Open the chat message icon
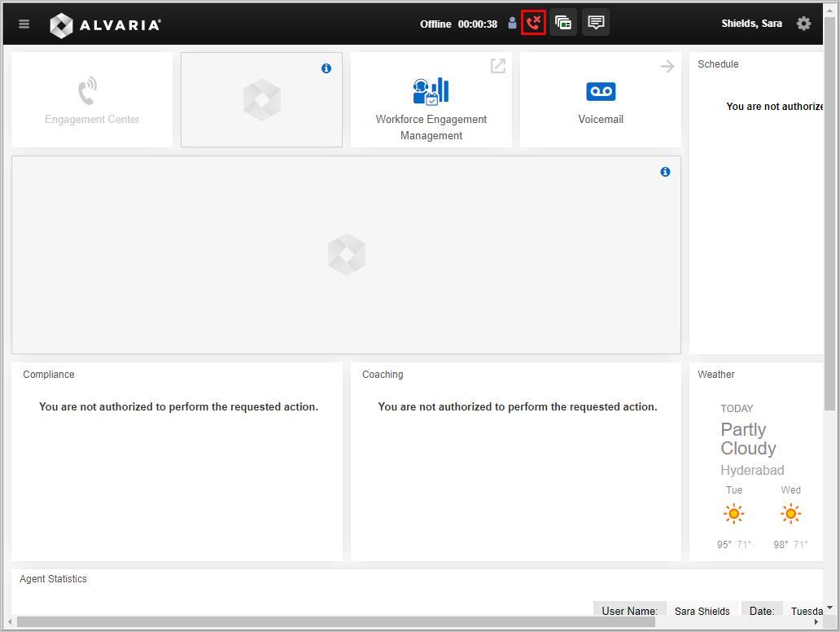The image size is (840, 632). [x=595, y=22]
